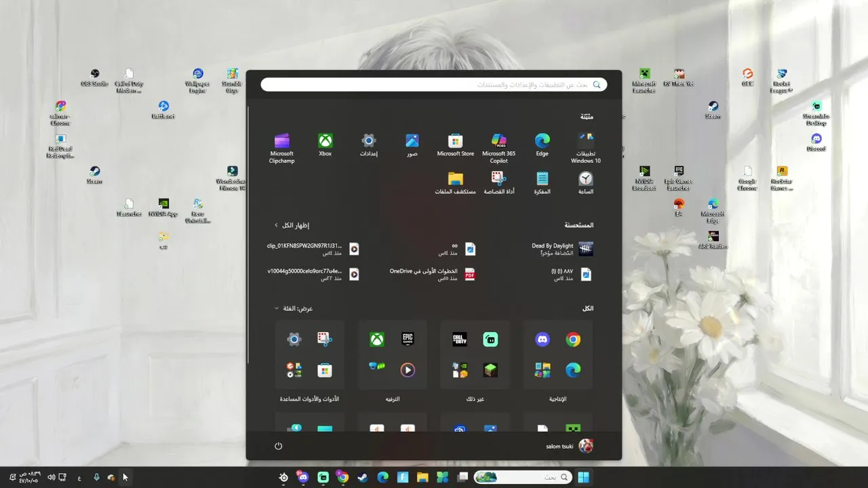This screenshot has width=868, height=488.
Task: Open Task View on the taskbar
Action: pyautogui.click(x=462, y=477)
